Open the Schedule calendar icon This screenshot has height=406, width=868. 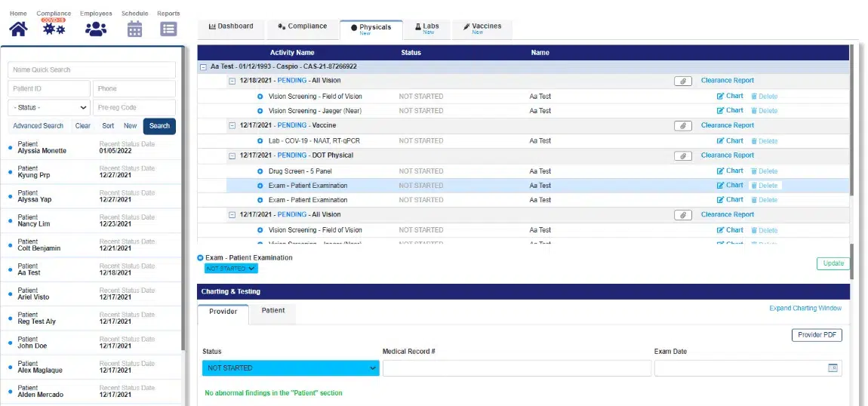click(134, 29)
